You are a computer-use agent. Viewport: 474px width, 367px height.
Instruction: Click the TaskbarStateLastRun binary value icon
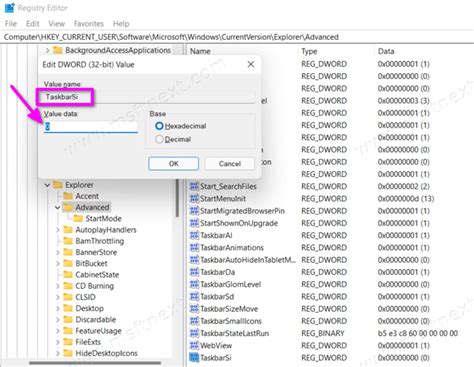[x=194, y=333]
